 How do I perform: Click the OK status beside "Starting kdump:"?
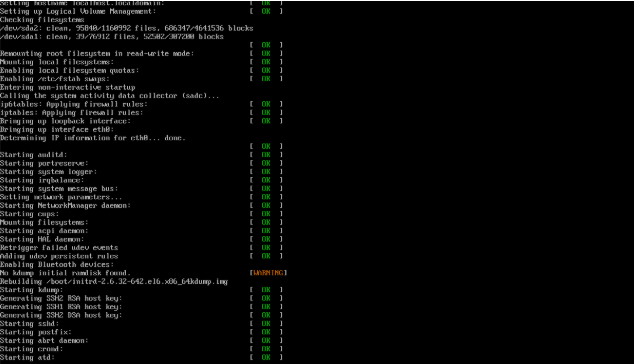(x=266, y=290)
